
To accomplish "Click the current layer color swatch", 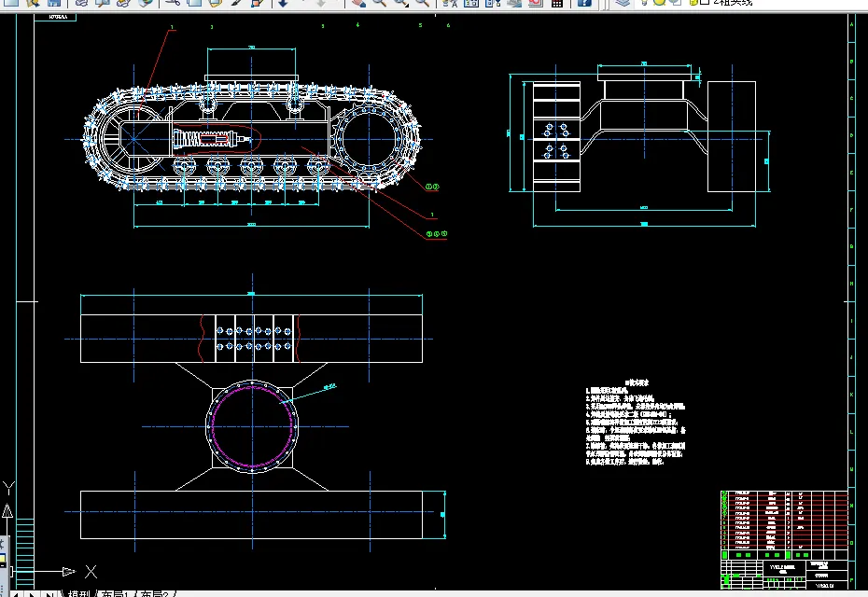I will [x=705, y=2].
